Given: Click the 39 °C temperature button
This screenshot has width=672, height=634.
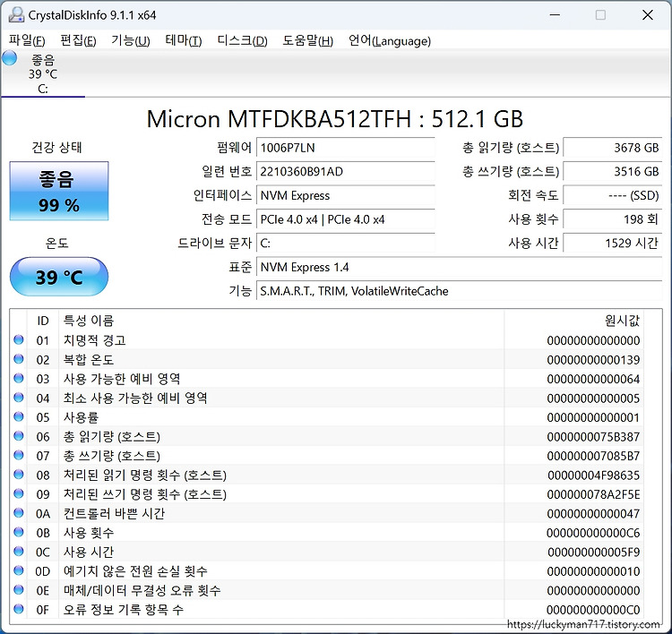Looking at the screenshot, I should coord(59,277).
